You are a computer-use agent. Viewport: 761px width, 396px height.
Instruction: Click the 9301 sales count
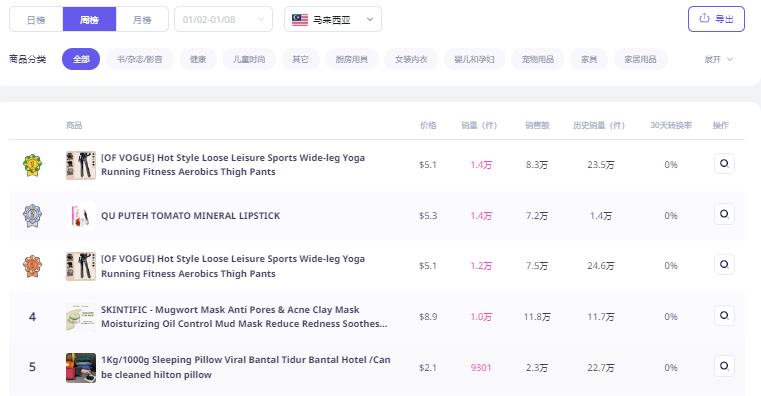click(481, 368)
